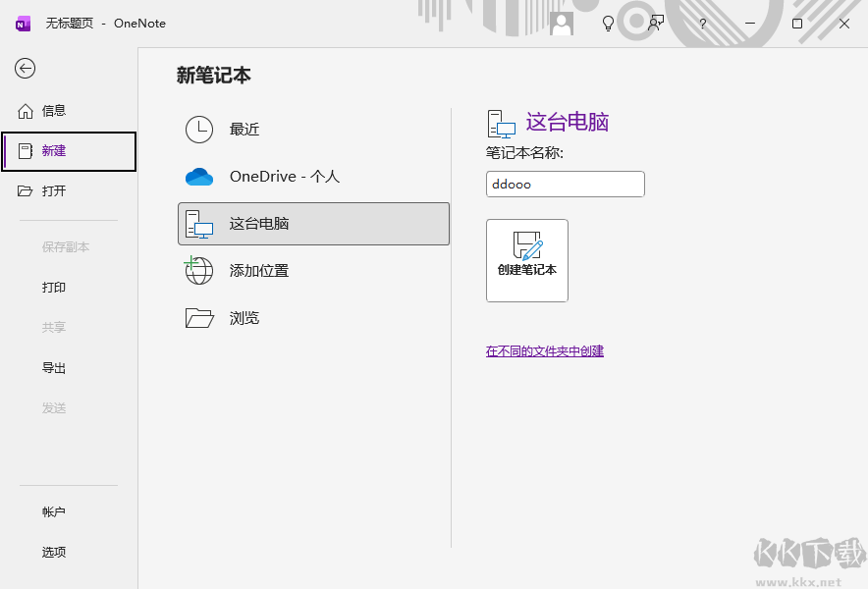Select the OneDrive - 个人 cloud icon
Viewport: 868px width, 589px height.
click(x=198, y=176)
